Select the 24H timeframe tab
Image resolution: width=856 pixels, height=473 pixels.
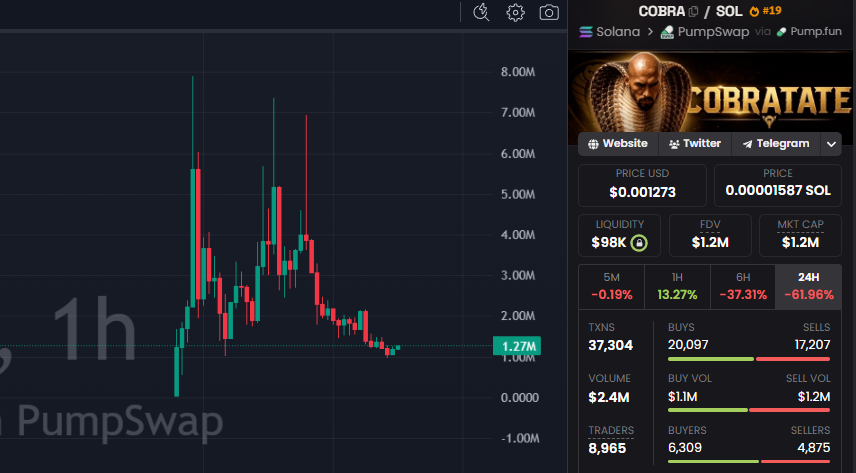[x=809, y=287]
